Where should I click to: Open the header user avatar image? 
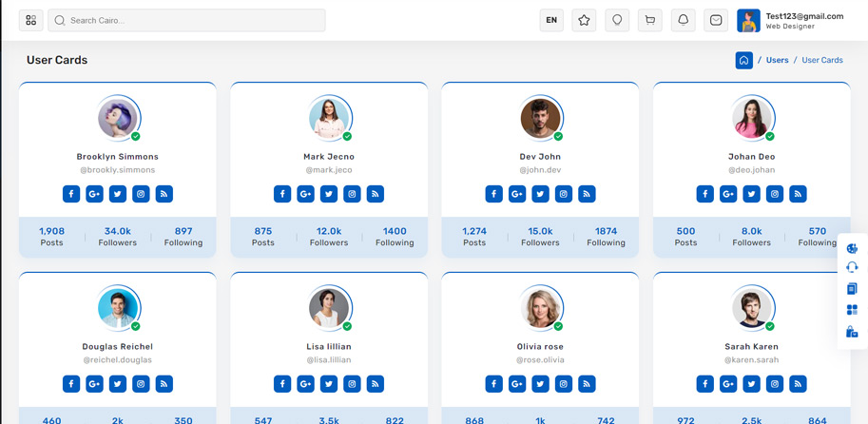click(748, 21)
